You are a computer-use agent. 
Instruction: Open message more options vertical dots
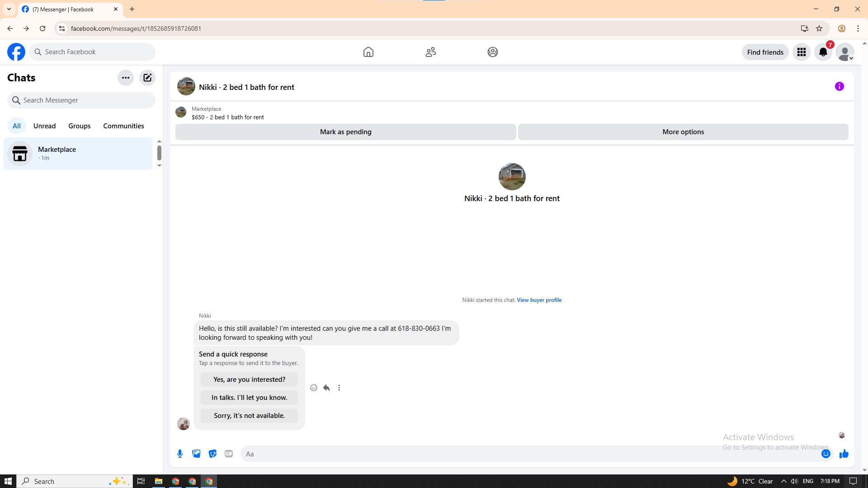click(339, 388)
